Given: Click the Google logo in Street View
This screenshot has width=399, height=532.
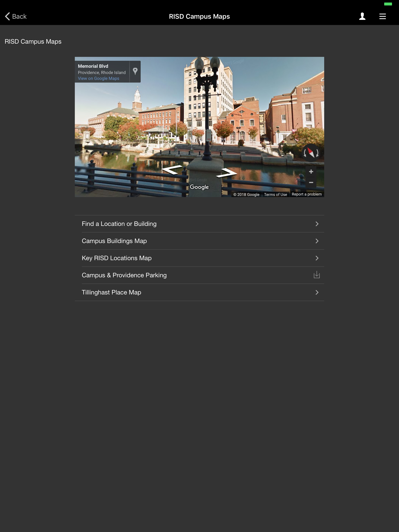Looking at the screenshot, I should click(x=199, y=187).
